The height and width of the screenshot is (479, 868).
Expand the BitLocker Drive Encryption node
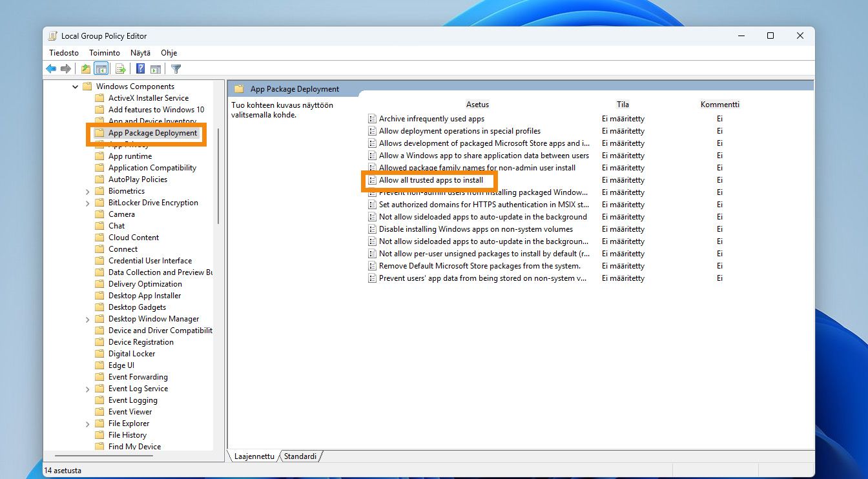[87, 203]
